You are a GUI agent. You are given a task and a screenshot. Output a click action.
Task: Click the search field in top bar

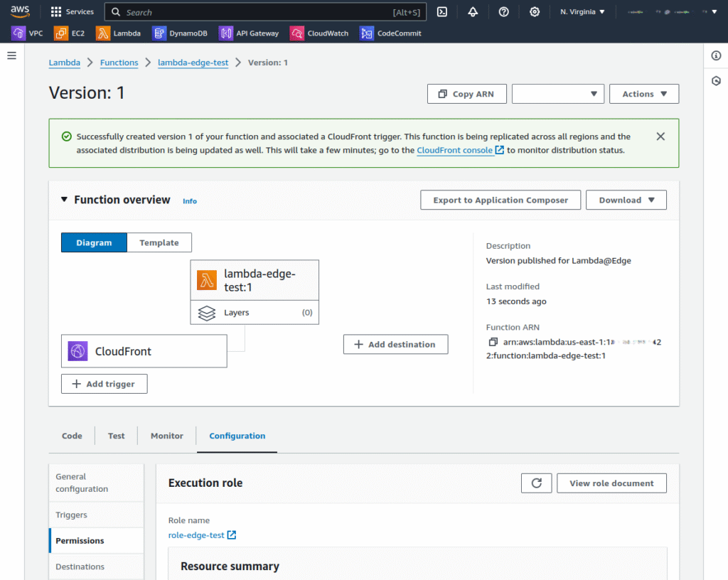[265, 12]
